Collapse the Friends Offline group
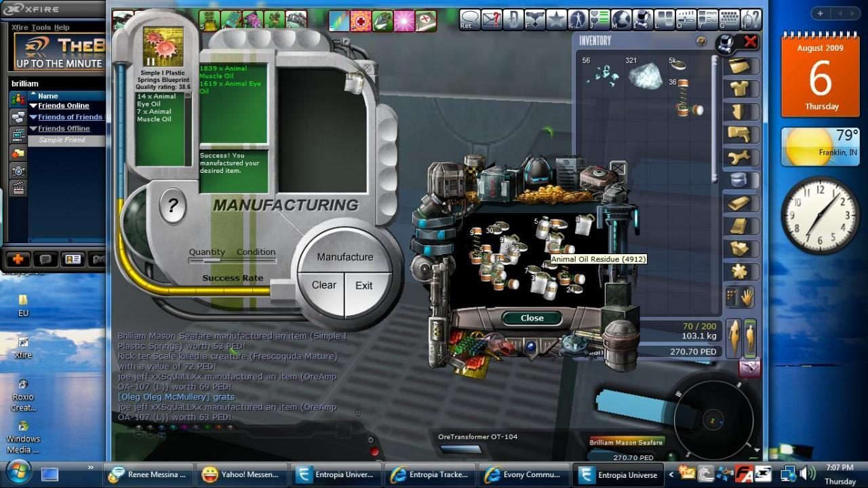 click(33, 128)
